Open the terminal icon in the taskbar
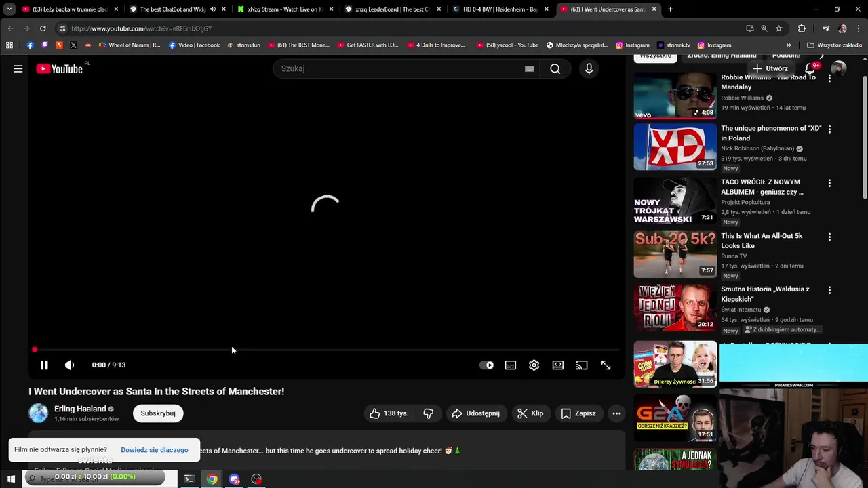 click(189, 479)
